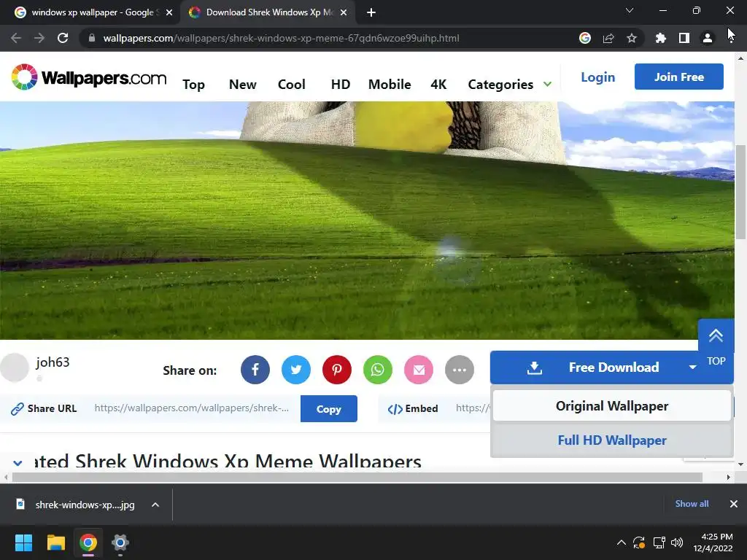Screen dimensions: 747x560
Task: Open the Mobile wallpapers menu
Action: (390, 85)
